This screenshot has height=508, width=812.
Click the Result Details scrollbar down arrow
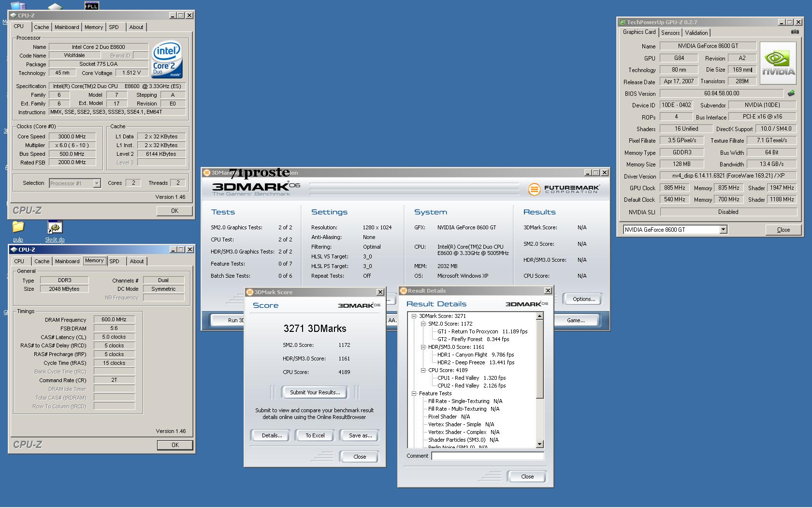tap(540, 444)
